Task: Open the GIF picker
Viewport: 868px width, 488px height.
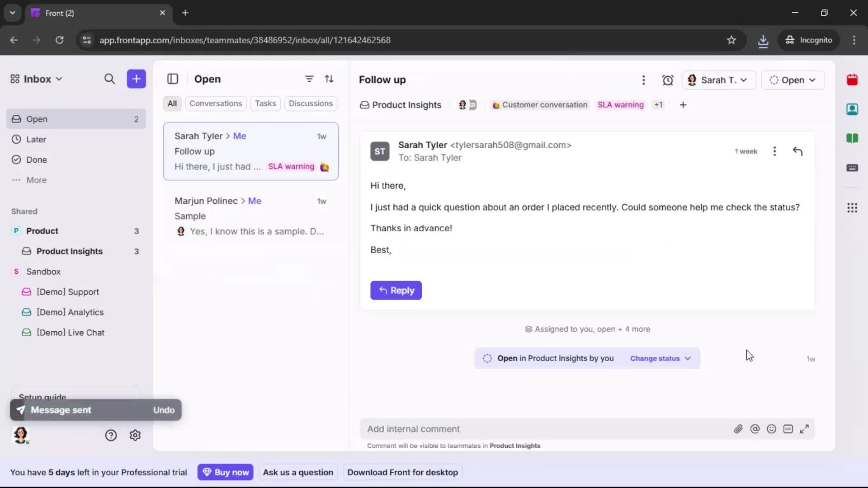Action: click(x=788, y=429)
